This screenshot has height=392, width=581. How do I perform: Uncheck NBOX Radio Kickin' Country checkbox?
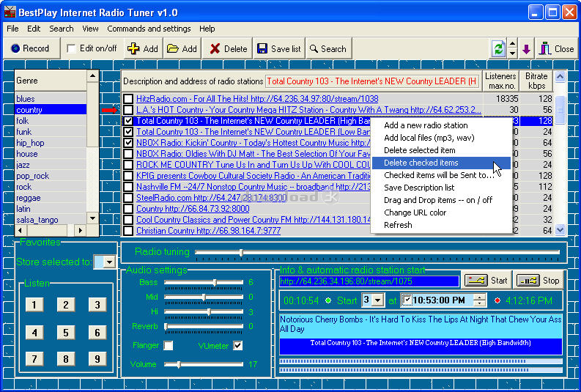128,143
